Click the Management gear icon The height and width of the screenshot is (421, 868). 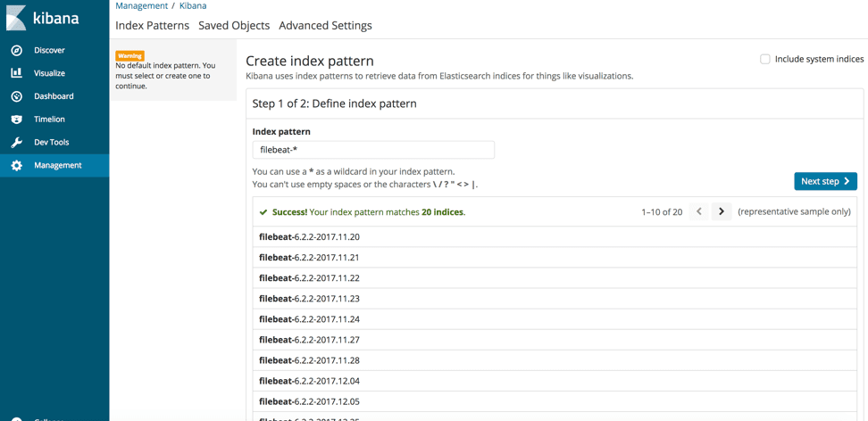point(17,165)
